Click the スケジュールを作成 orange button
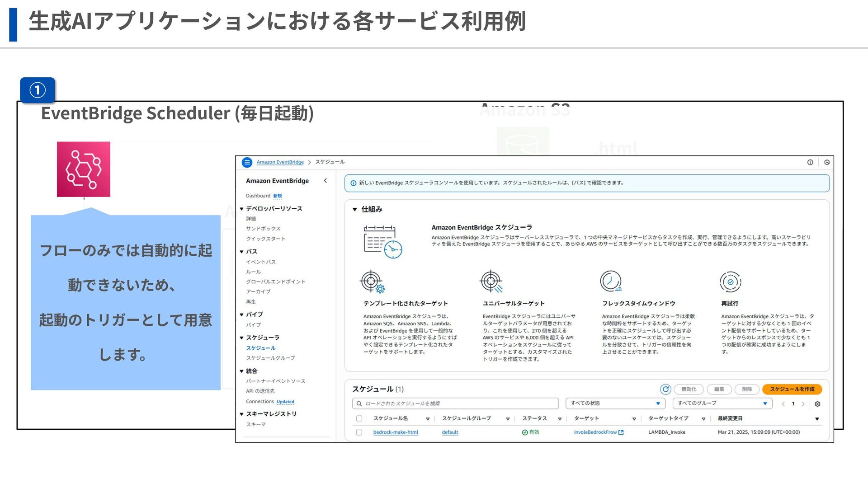868x488 pixels. [x=792, y=389]
